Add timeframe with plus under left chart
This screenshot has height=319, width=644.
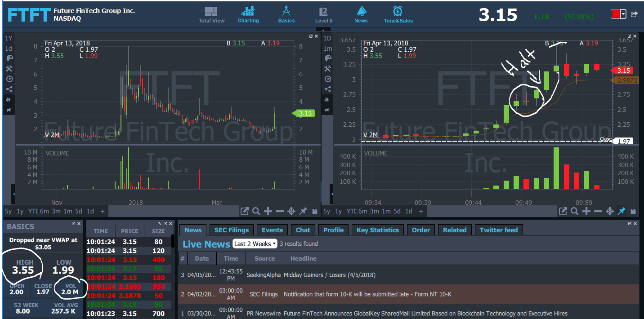[102, 211]
